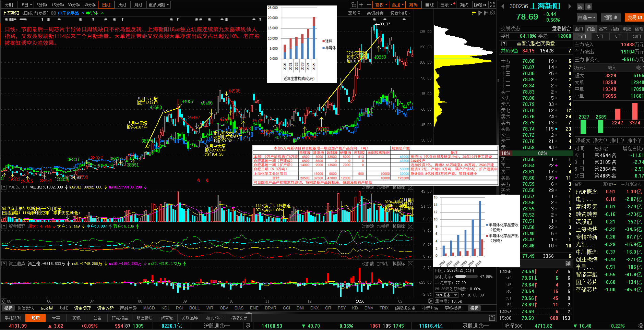Viewport: 644px width, 330px height.
Task: Click the 深股通 help circle icon
Action: click(x=481, y=326)
